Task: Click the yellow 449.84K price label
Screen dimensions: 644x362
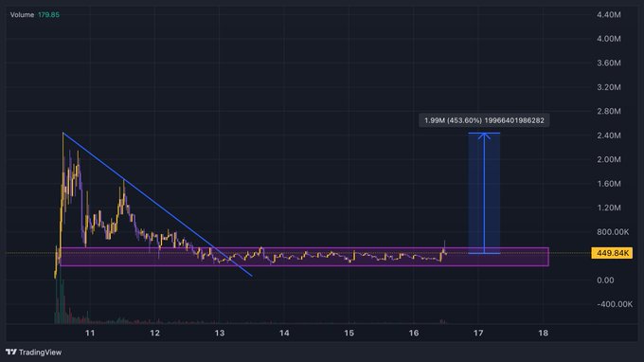Action: [612, 253]
